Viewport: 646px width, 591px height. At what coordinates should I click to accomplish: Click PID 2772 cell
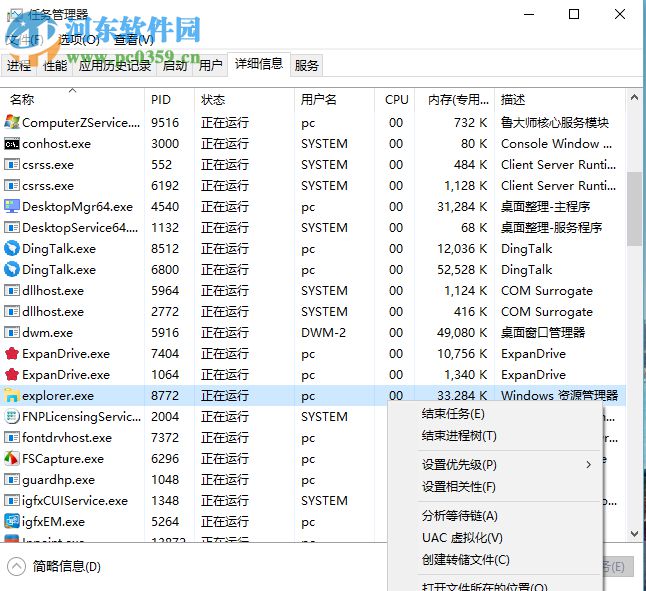coord(165,311)
